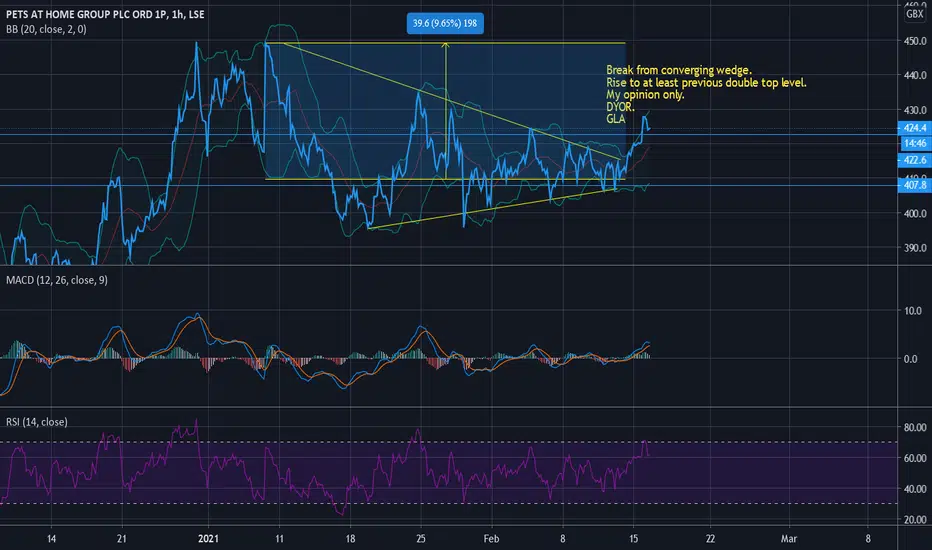Click the 10.0 MACD axis label
Screen dimensions: 932x550
coord(914,311)
